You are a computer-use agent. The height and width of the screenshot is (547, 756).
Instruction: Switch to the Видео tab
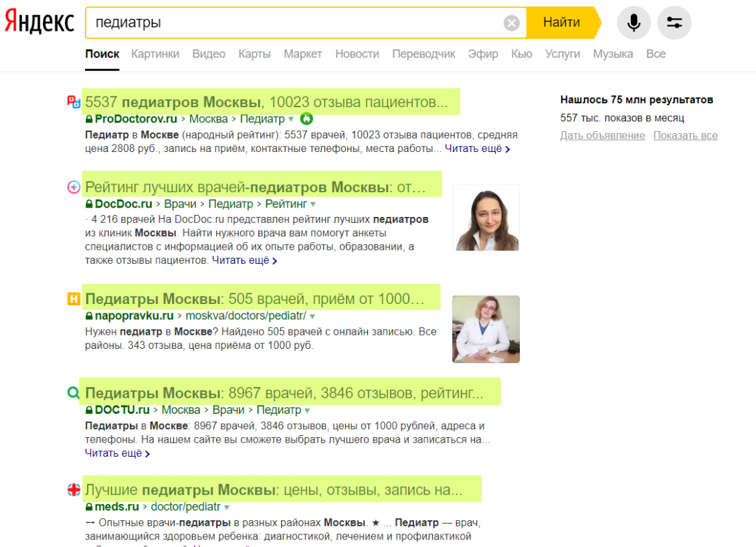coord(209,54)
